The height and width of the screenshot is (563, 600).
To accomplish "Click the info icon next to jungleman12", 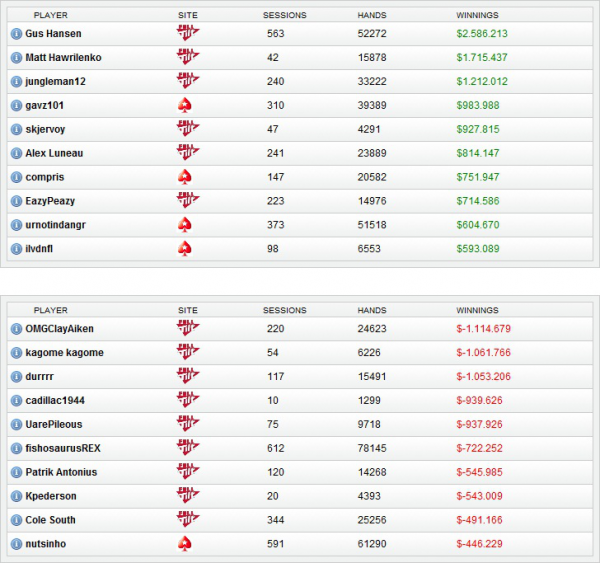I will tap(16, 81).
